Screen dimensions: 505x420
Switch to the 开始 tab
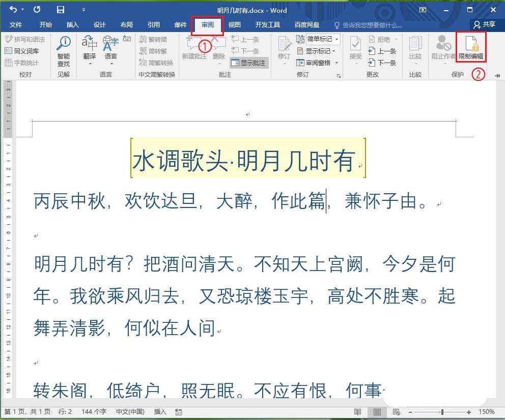(x=45, y=25)
